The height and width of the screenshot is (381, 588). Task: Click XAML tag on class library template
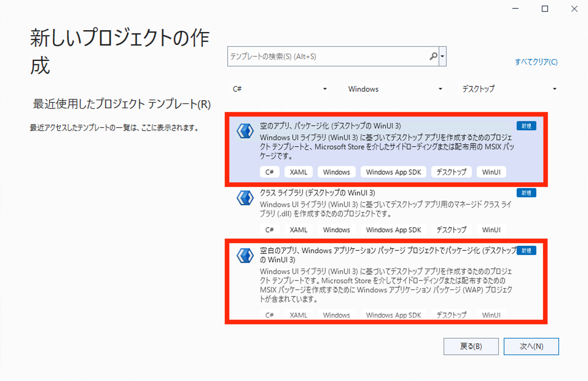(298, 230)
